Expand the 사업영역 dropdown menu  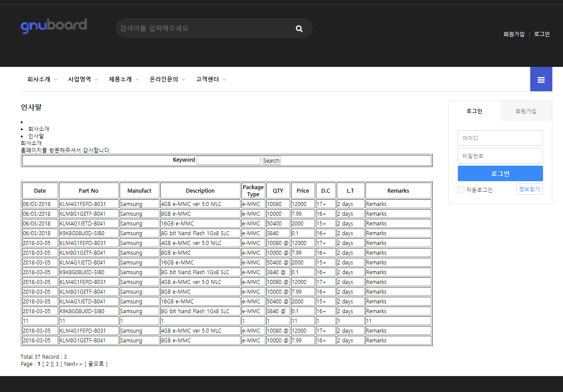[83, 80]
